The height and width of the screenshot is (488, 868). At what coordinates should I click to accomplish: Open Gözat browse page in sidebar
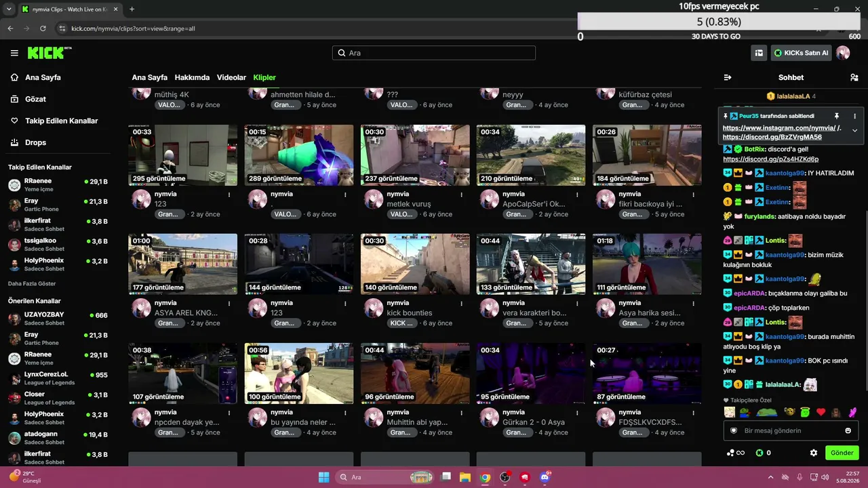click(35, 99)
